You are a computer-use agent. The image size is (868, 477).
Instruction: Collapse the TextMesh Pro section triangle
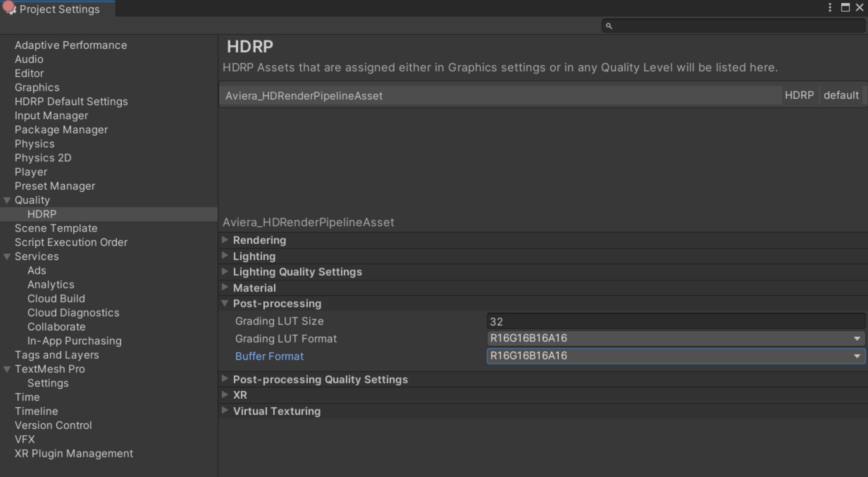point(6,369)
